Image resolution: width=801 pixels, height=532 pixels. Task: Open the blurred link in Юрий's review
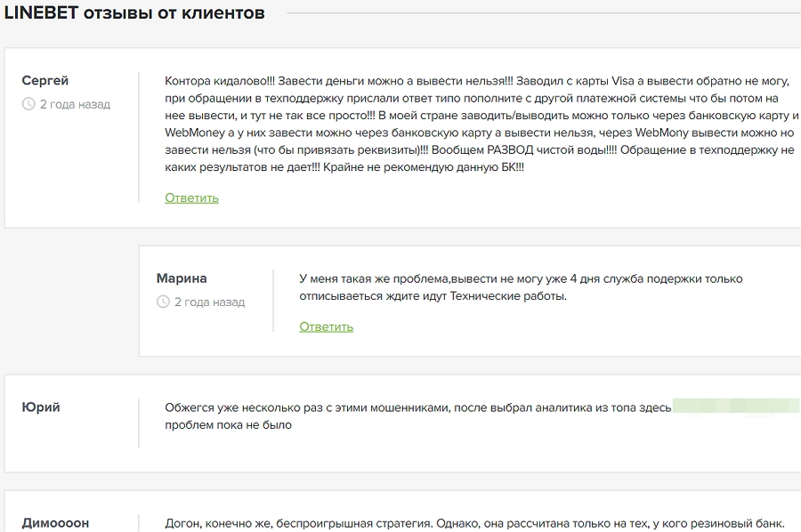tap(735, 407)
